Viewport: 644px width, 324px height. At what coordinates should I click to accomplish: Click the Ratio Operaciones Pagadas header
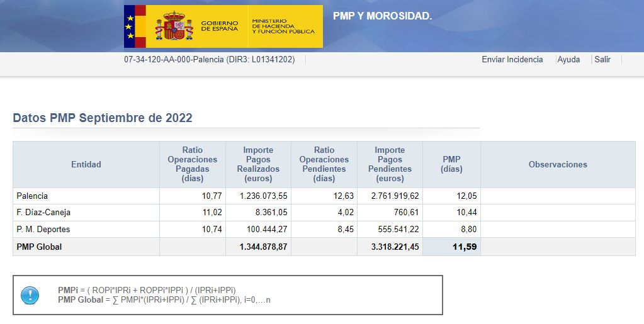point(192,164)
